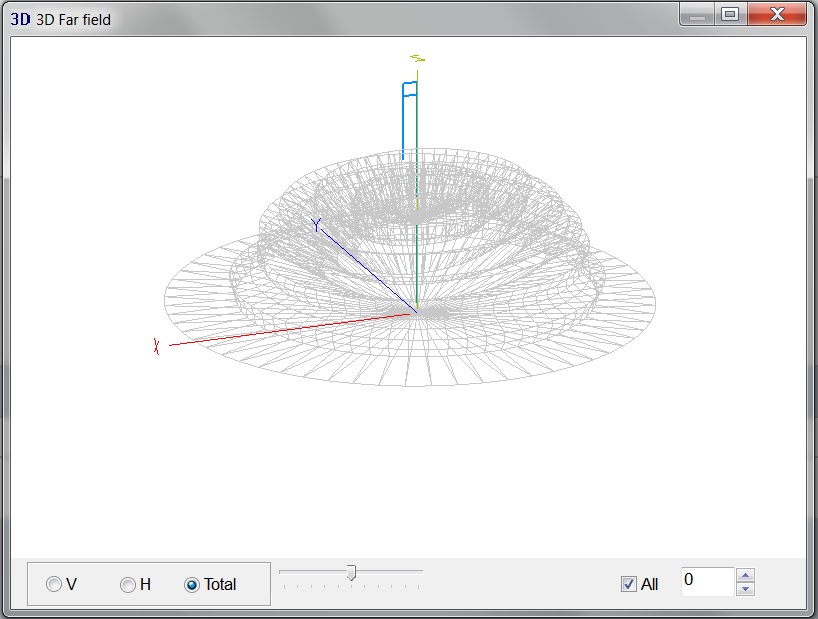
Task: Minimize the 3D Far field window
Action: (697, 14)
